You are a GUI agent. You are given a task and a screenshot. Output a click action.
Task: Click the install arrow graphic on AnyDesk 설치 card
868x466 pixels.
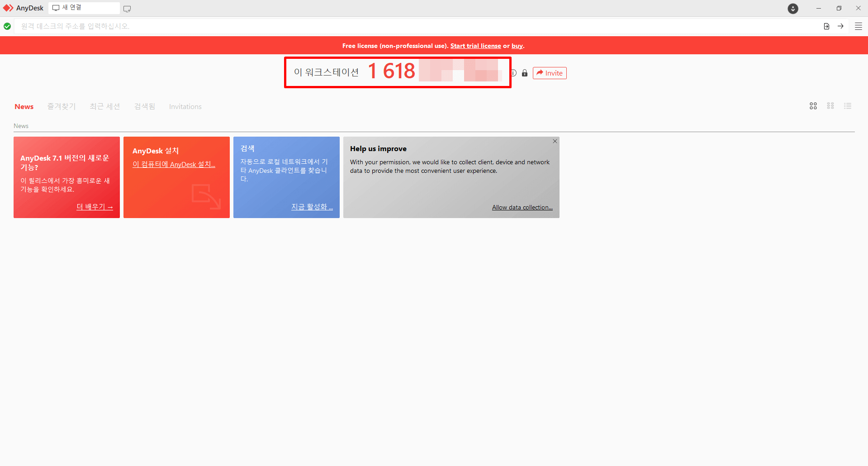206,196
